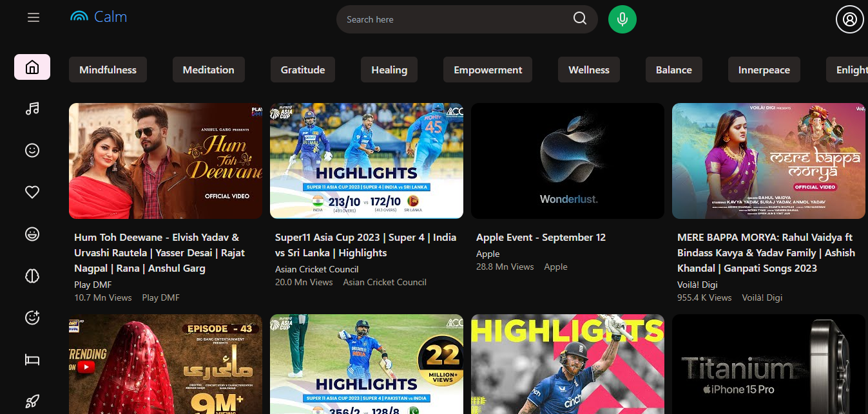Click the 10.7 Mn Views text
Screen dimensions: 868x414
(103, 297)
